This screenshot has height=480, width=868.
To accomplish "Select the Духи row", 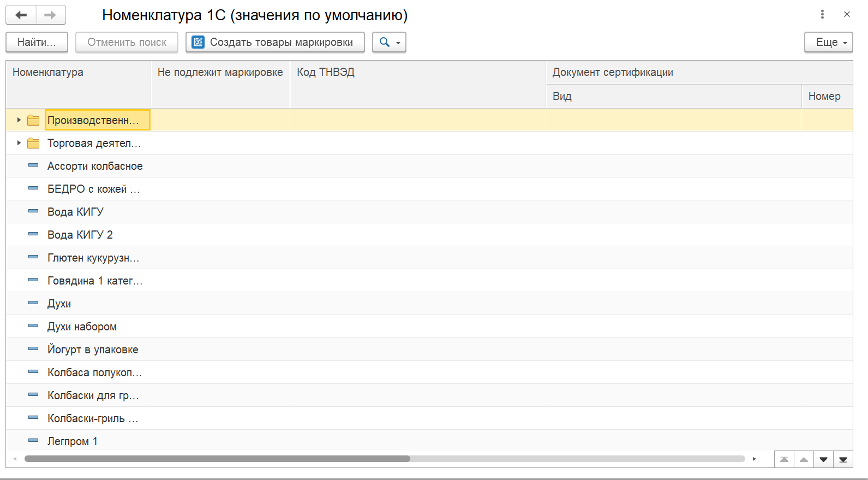I will click(x=429, y=304).
